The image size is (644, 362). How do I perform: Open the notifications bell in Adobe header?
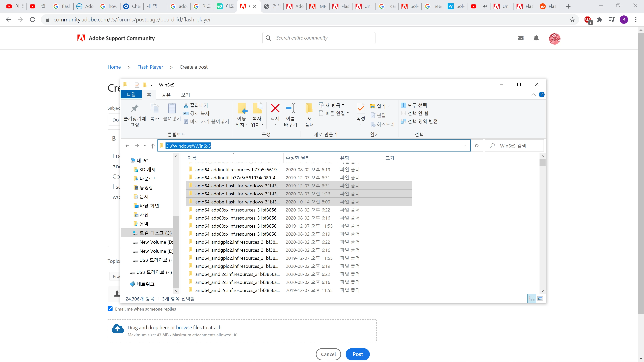536,38
